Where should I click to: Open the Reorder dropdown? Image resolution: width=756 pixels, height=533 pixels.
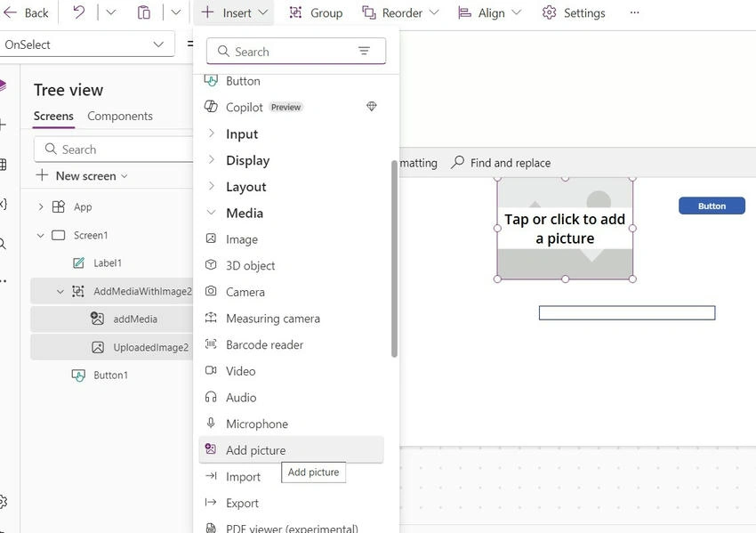[400, 13]
